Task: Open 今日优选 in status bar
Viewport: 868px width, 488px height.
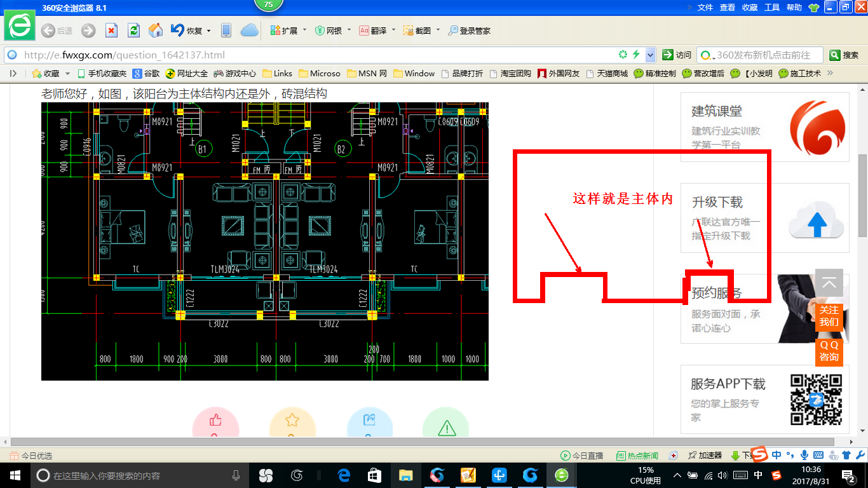Action: coord(31,456)
